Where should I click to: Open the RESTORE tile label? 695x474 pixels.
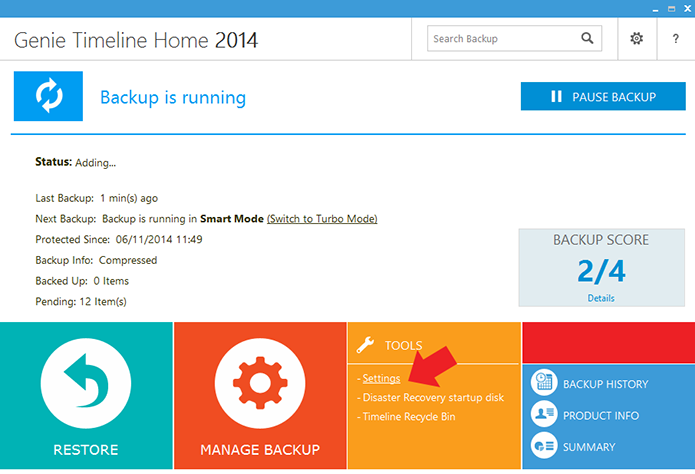[x=86, y=450]
